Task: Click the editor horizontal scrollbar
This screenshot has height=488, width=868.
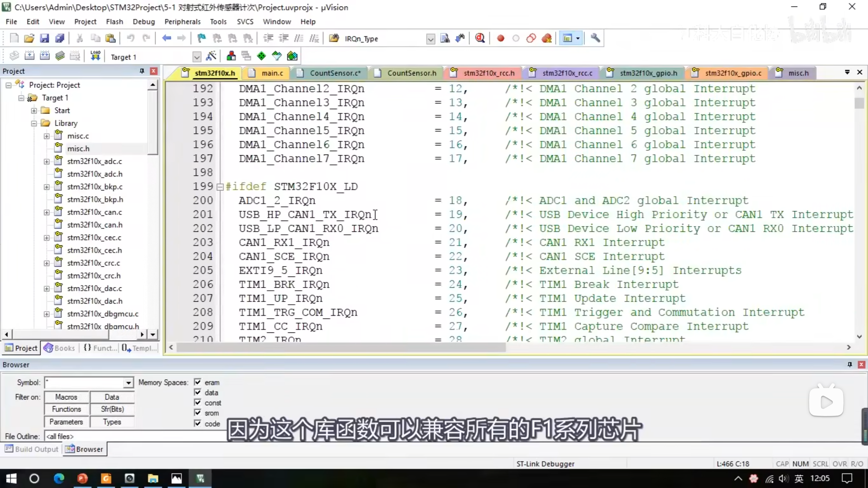Action: pyautogui.click(x=341, y=347)
